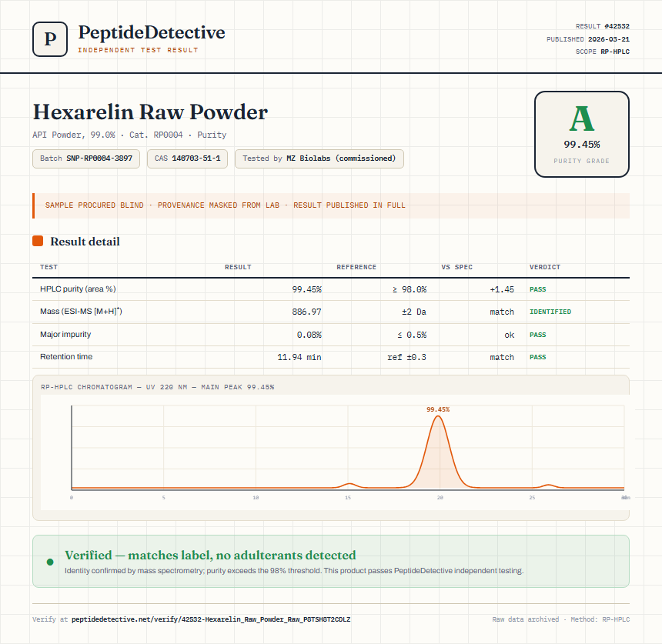Viewport: 662px width, 644px height.
Task: Click the Batch SNP-RP0004-3897 chip
Action: [86, 158]
